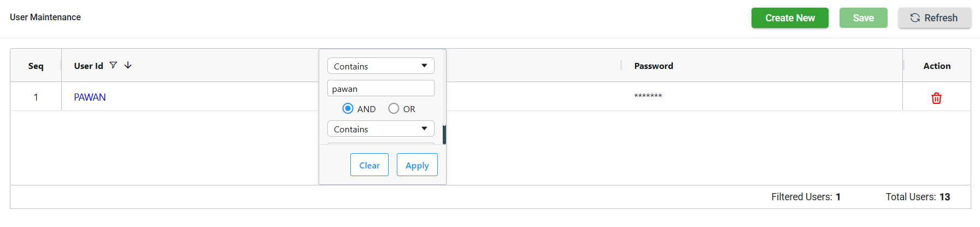Image resolution: width=980 pixels, height=227 pixels.
Task: Click the filter funnel icon on User Id
Action: pos(113,66)
